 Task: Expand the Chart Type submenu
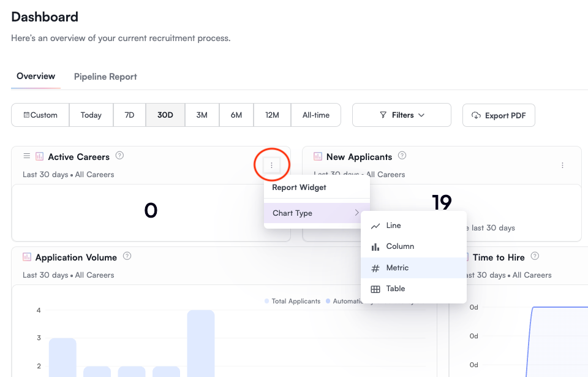coord(316,213)
